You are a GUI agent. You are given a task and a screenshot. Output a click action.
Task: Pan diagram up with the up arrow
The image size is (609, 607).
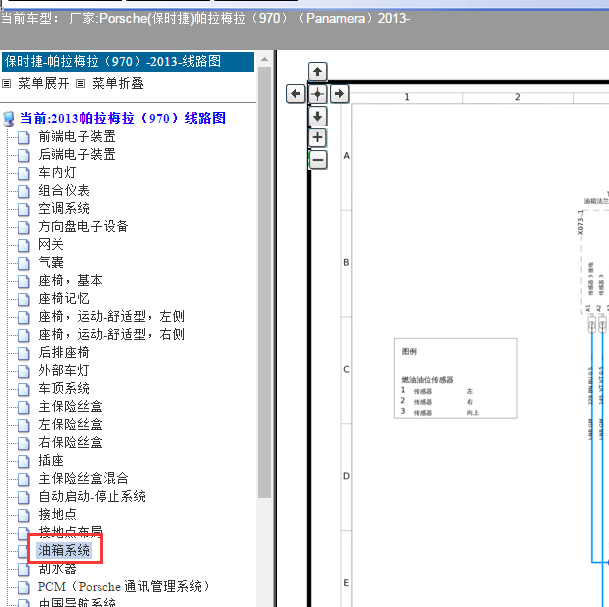tap(317, 72)
